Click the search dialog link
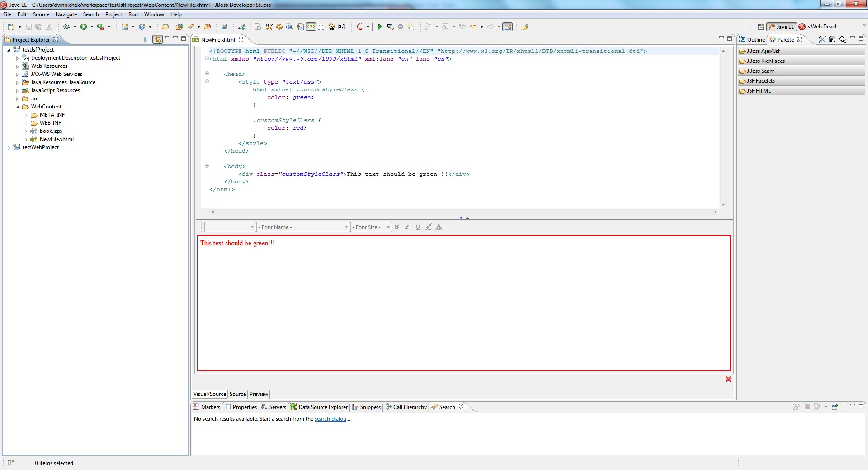 (330, 419)
